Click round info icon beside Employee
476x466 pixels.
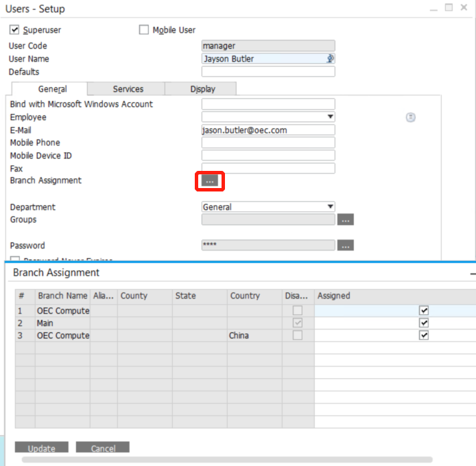pos(410,117)
